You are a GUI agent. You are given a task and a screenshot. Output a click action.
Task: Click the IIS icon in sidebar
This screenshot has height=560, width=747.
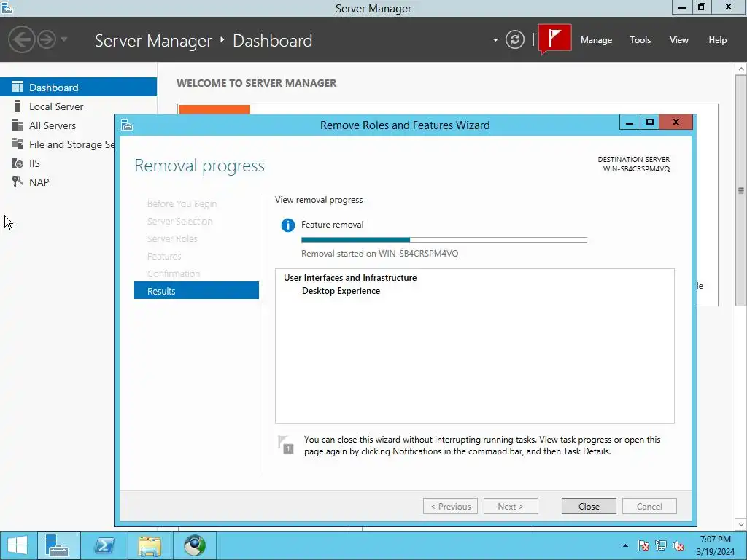coord(18,163)
